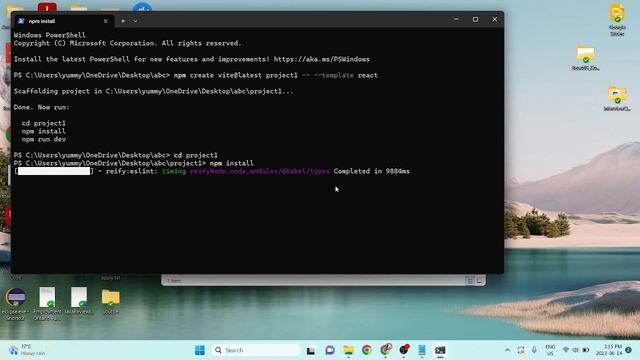Image resolution: width=640 pixels, height=360 pixels.
Task: Open a new terminal tab
Action: [123, 21]
